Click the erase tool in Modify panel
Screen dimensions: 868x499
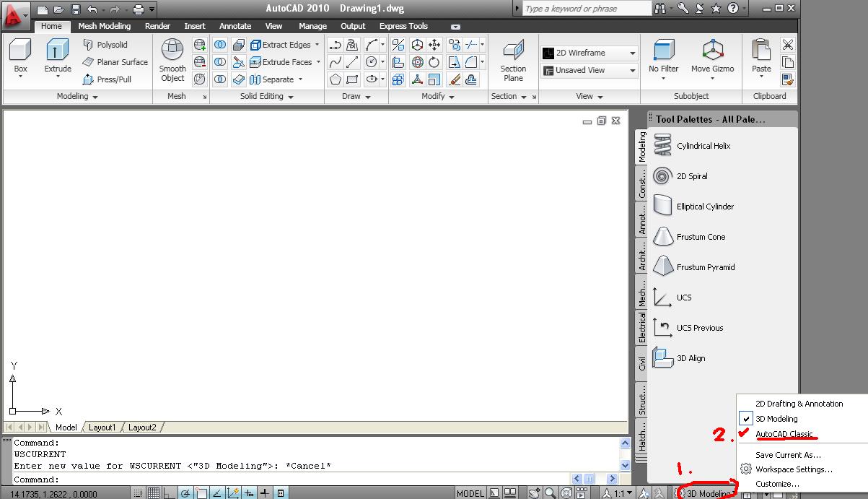tap(455, 79)
